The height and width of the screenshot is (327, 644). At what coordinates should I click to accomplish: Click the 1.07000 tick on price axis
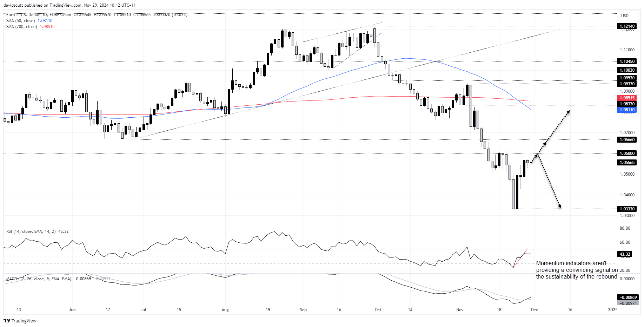click(x=627, y=133)
